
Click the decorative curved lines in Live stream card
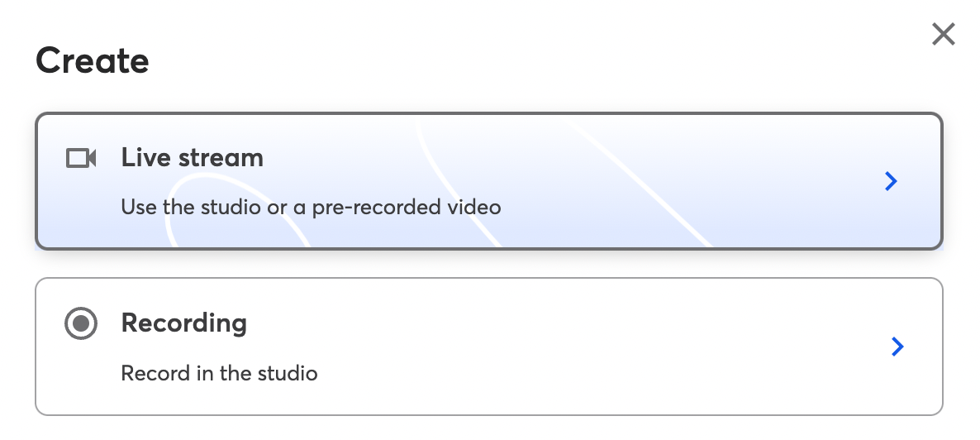click(638, 181)
